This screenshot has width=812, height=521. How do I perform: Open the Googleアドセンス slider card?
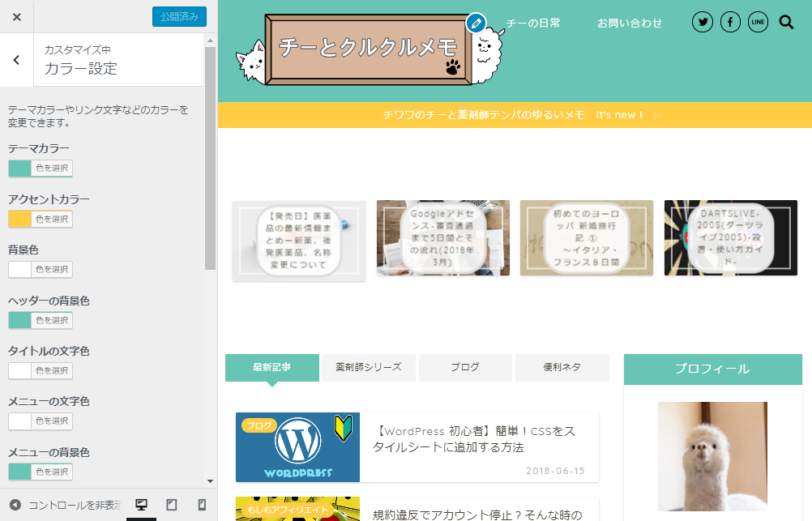(x=442, y=238)
